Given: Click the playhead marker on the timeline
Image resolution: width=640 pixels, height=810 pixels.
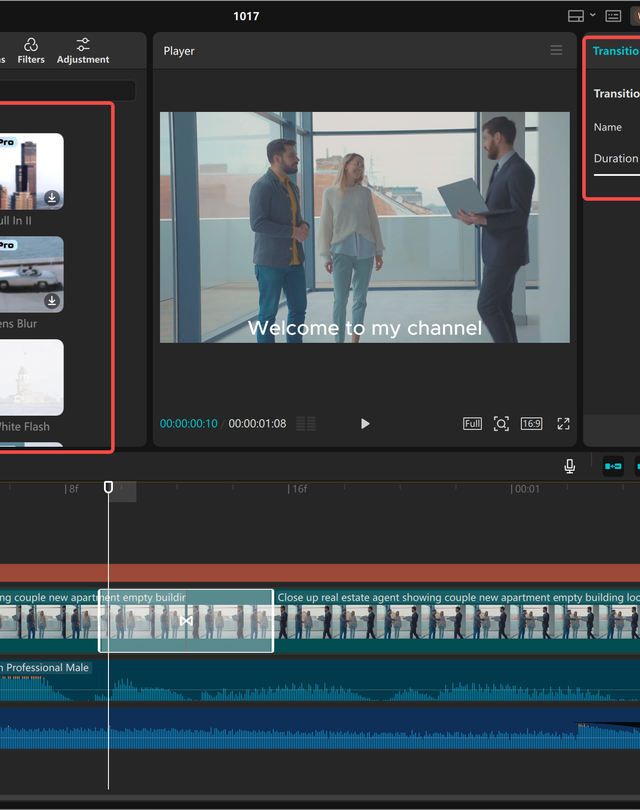Looking at the screenshot, I should [x=109, y=487].
